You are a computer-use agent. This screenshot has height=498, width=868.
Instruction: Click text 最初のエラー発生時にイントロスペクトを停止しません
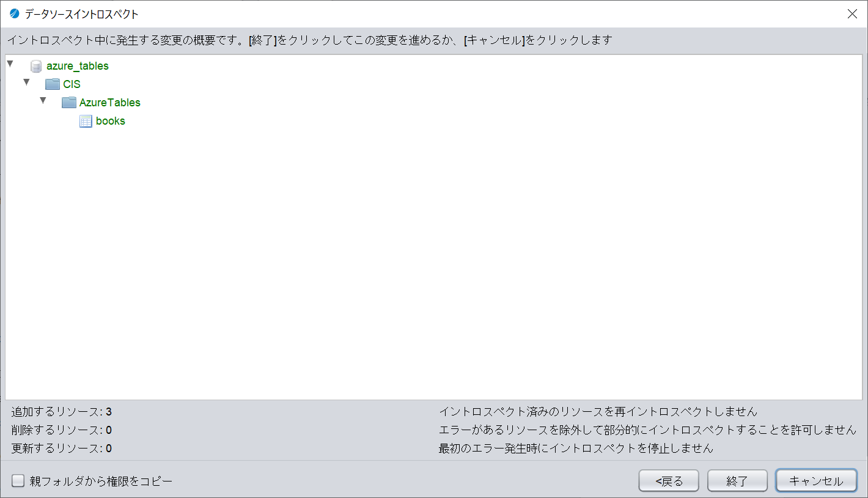coord(576,449)
